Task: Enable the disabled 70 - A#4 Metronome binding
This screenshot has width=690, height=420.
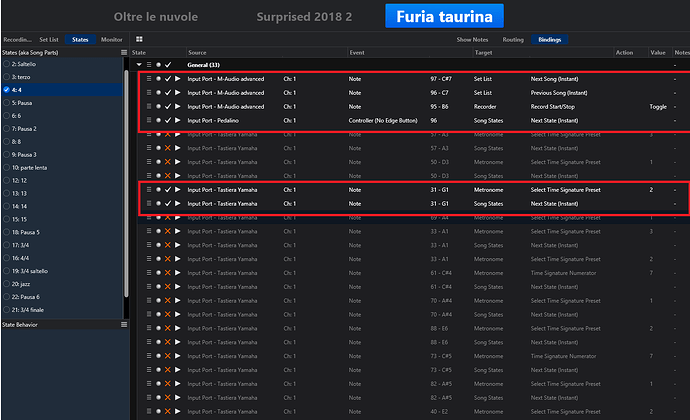Action: pos(168,301)
